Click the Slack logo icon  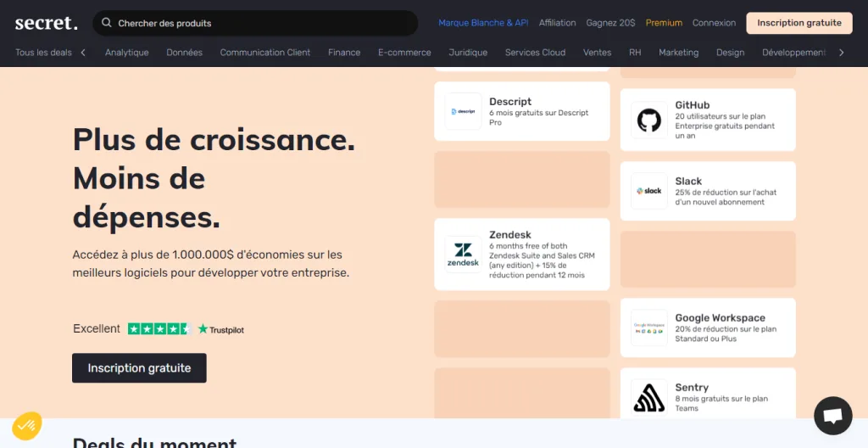pyautogui.click(x=649, y=191)
